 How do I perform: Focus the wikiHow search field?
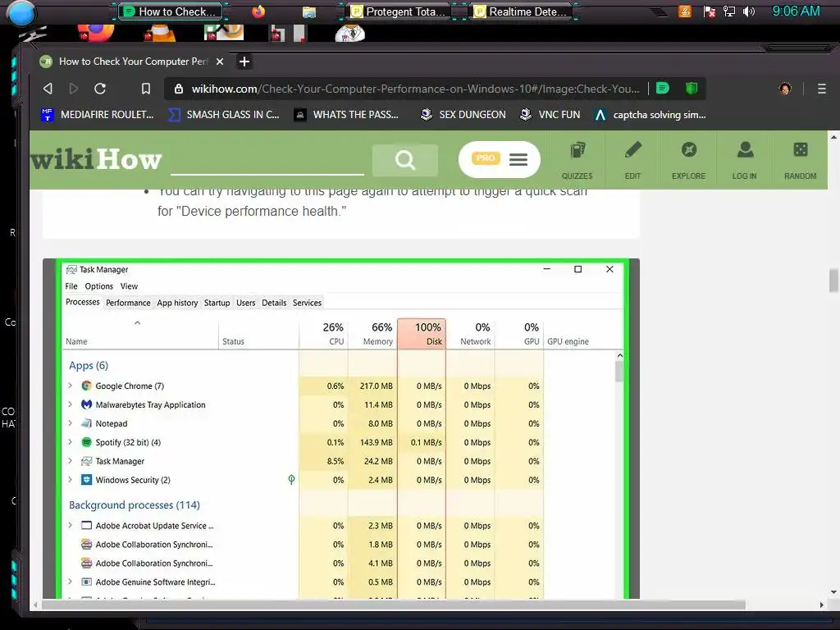267,161
